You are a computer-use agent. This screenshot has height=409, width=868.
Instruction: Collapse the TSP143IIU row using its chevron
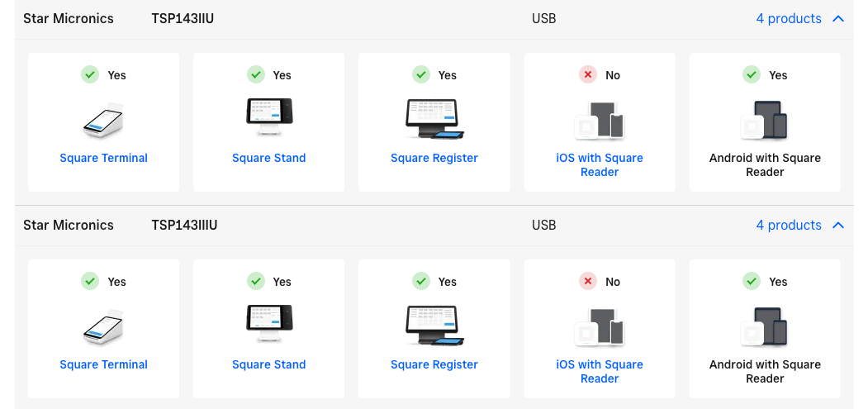tap(838, 18)
